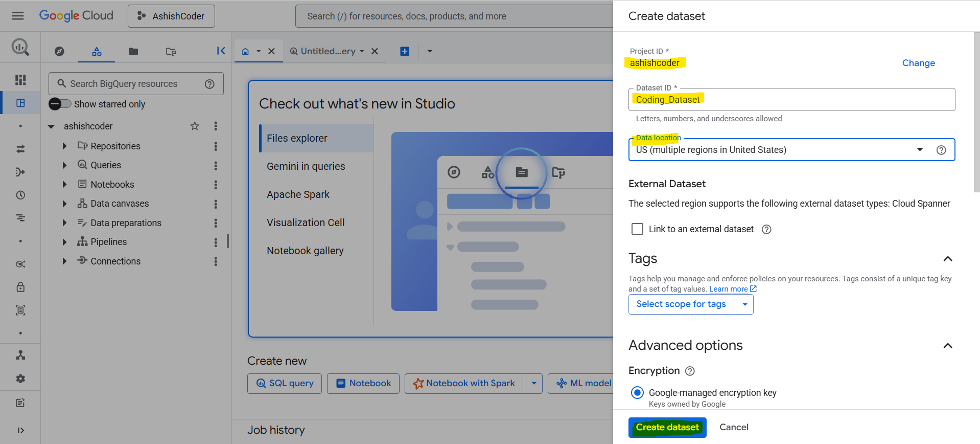Viewport: 980px width, 444px height.
Task: Expand the Queries tree node
Action: coord(64,165)
